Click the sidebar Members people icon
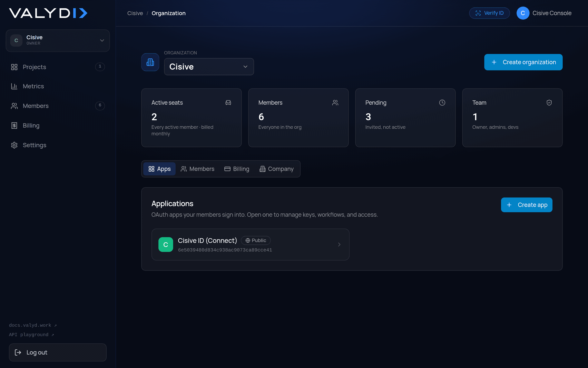 14,106
